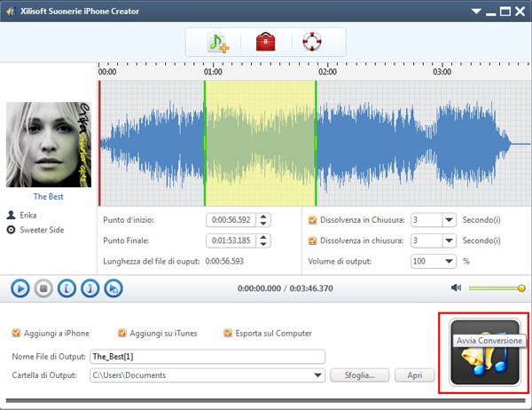Decrease Punto d'inizio with down arrow

(263, 224)
